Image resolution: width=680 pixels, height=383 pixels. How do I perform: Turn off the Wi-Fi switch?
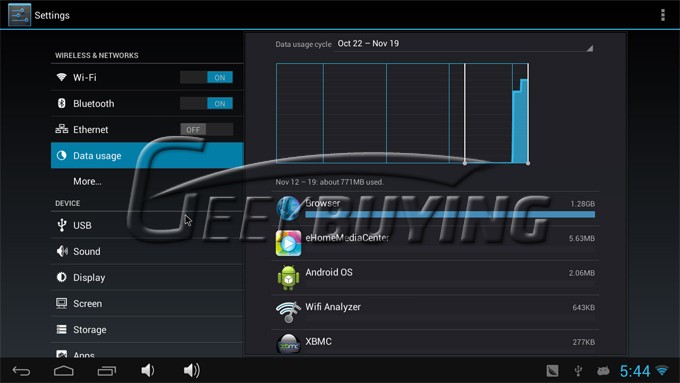[206, 77]
